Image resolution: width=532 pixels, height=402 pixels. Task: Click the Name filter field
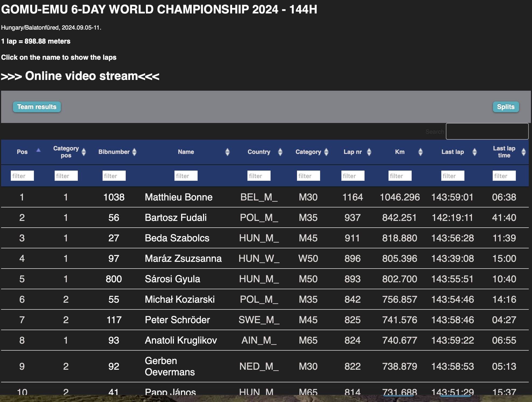coord(186,176)
